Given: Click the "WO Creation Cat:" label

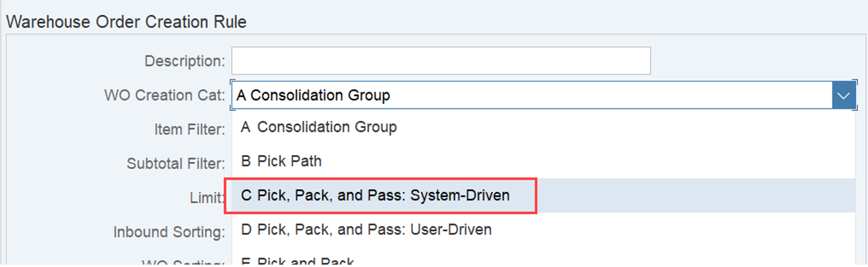Looking at the screenshot, I should coord(165,95).
